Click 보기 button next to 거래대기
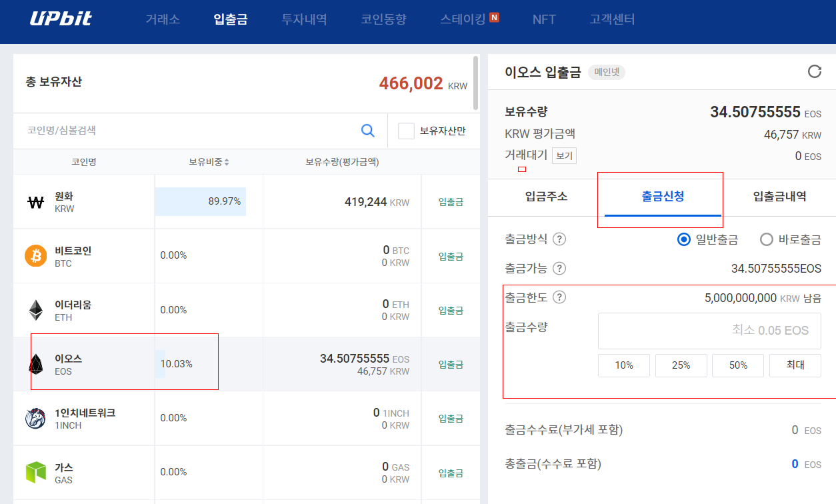Screen dimensions: 836x504 (564, 156)
